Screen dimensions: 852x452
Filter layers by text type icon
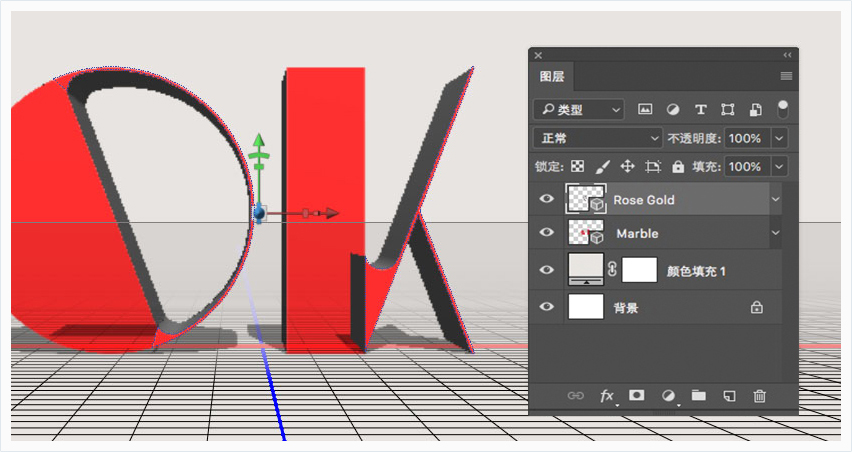[x=700, y=109]
